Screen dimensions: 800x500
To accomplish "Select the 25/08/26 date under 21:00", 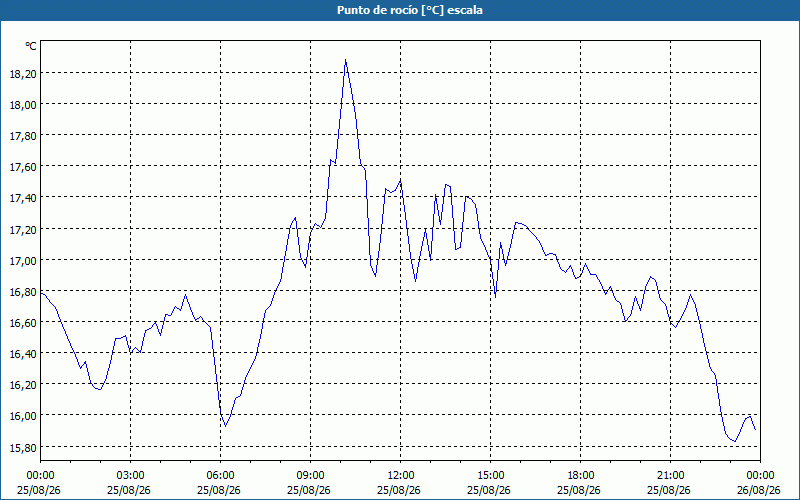I will pos(669,490).
